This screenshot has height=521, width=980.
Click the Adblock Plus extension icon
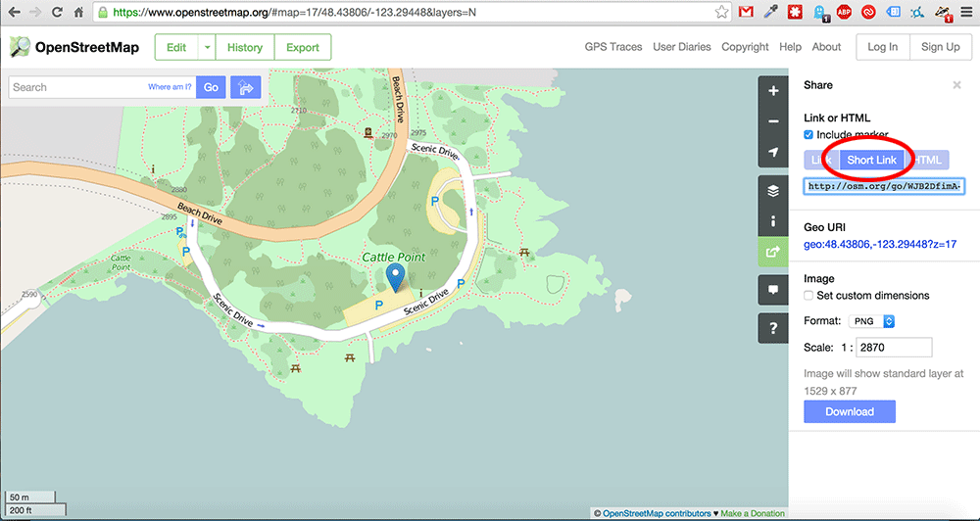pos(844,12)
